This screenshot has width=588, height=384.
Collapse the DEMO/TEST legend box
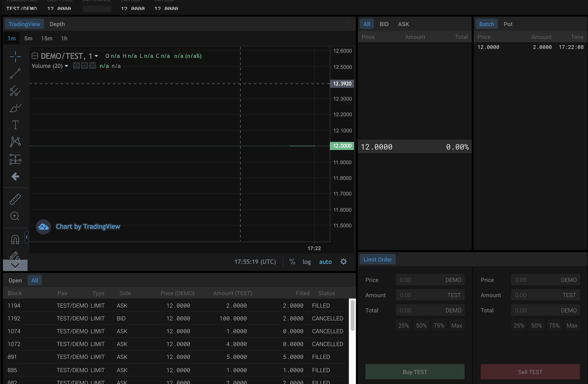click(35, 56)
